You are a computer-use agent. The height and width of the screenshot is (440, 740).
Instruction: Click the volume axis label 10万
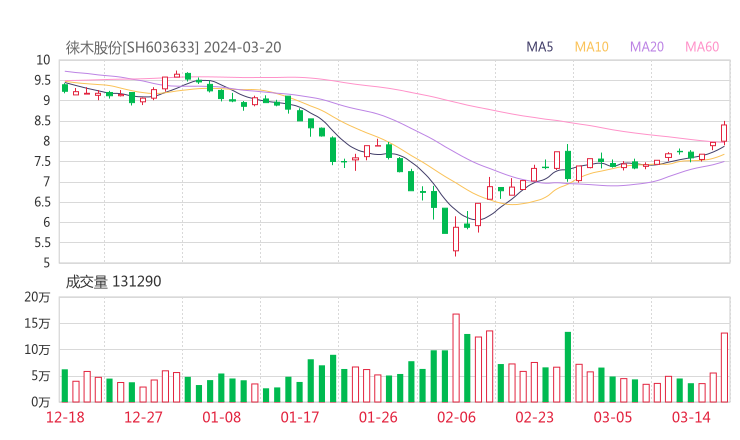point(37,350)
